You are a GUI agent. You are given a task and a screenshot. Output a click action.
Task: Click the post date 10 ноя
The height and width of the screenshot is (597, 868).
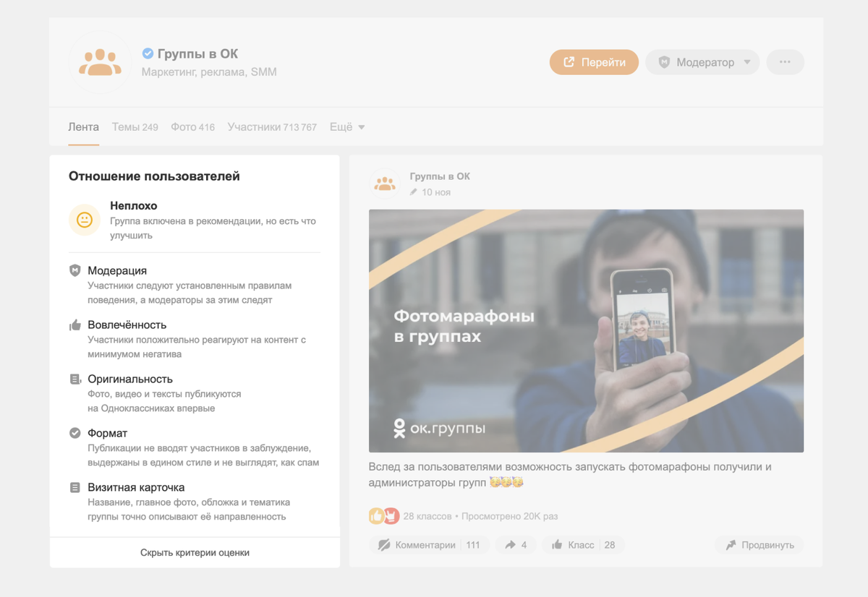[x=436, y=192]
